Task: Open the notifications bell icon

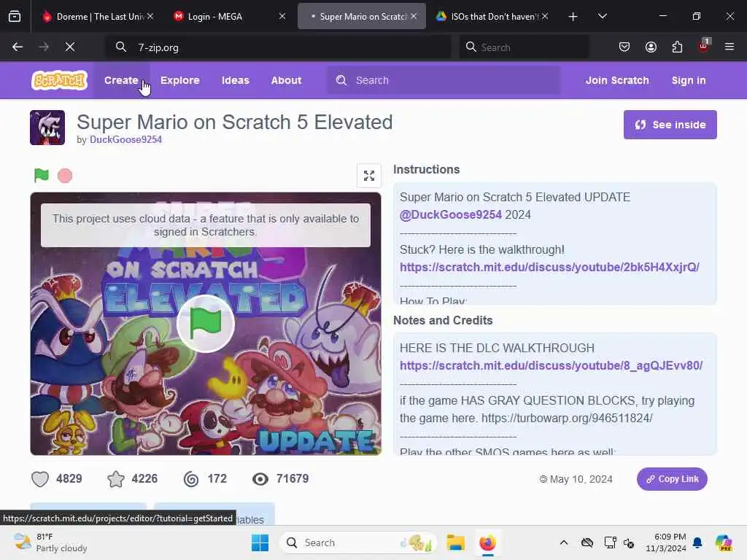Action: pyautogui.click(x=697, y=542)
